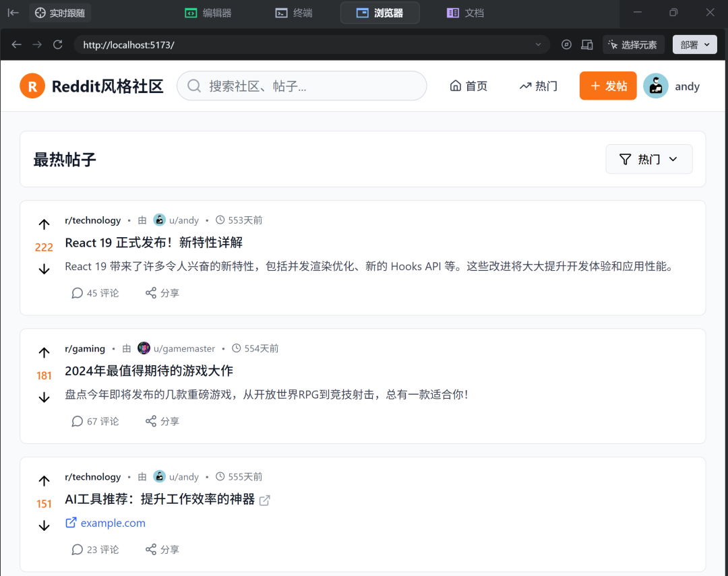
Task: Reload the localhost page
Action: [57, 44]
